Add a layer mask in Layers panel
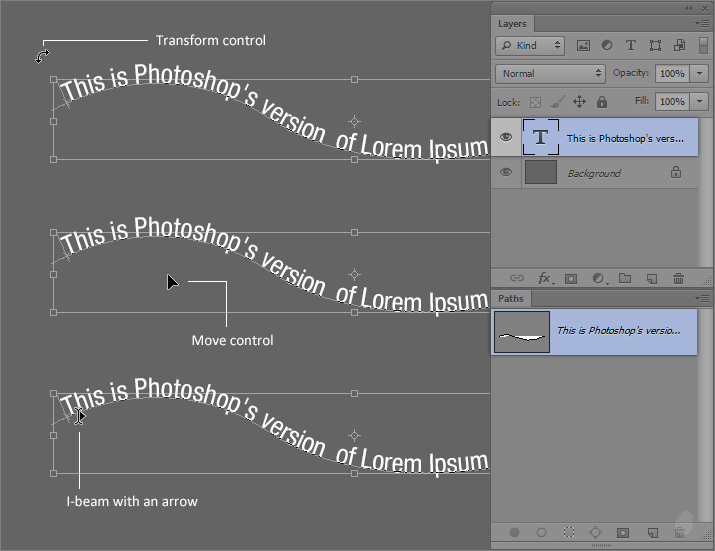 tap(572, 278)
